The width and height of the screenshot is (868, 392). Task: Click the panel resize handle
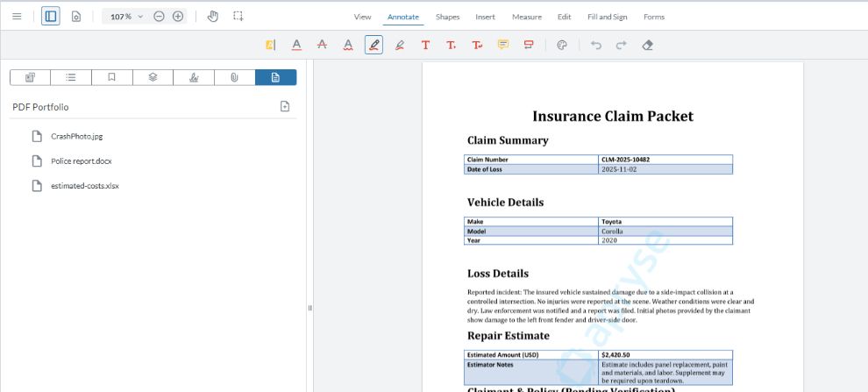coord(310,308)
